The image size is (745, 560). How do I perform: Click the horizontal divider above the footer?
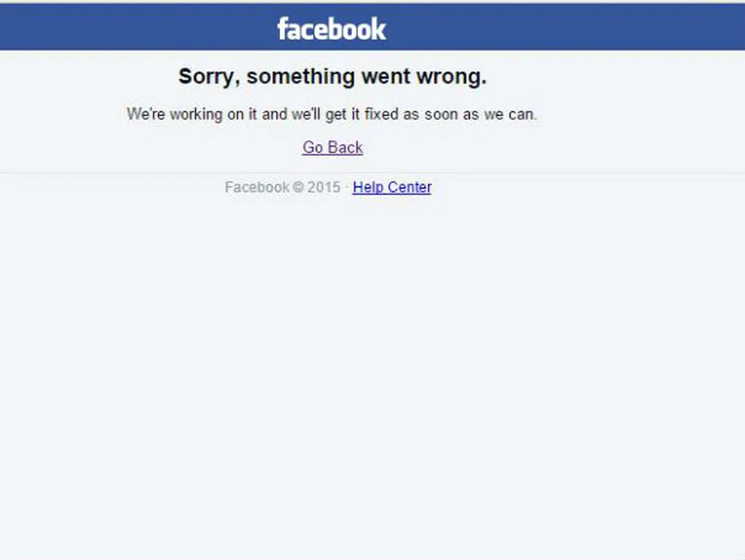(x=373, y=173)
